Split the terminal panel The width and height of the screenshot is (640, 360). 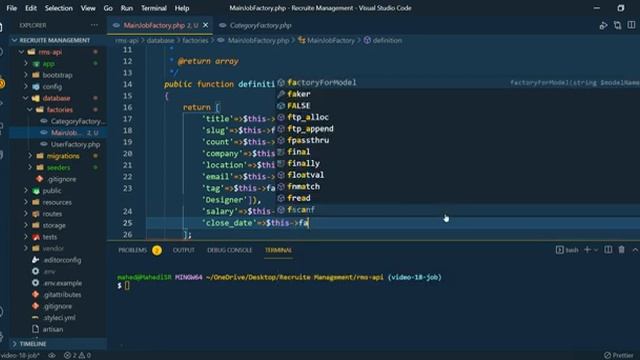click(608, 250)
